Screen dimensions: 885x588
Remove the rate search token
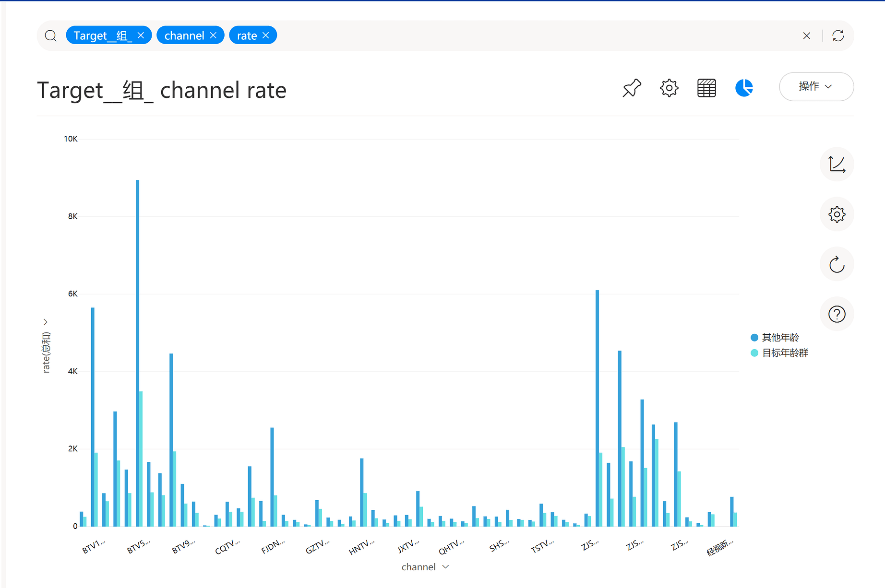point(266,35)
